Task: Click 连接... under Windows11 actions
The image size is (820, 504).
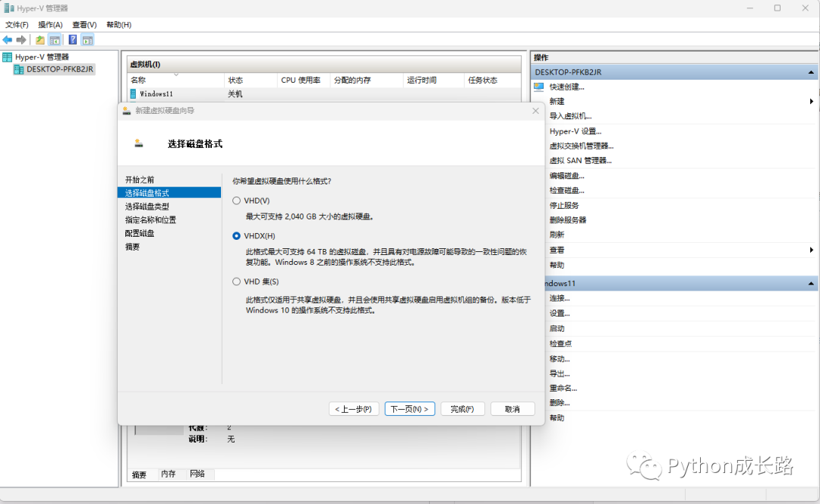Action: [560, 298]
